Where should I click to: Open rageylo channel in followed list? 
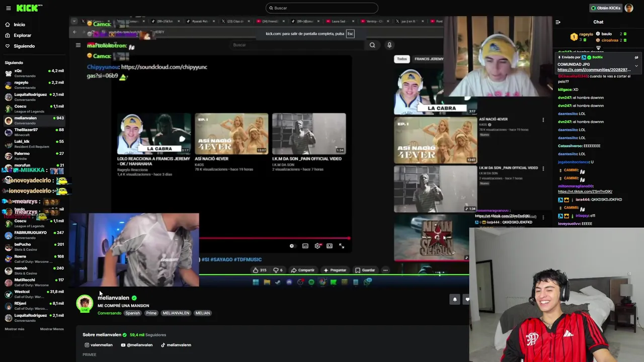(34, 84)
